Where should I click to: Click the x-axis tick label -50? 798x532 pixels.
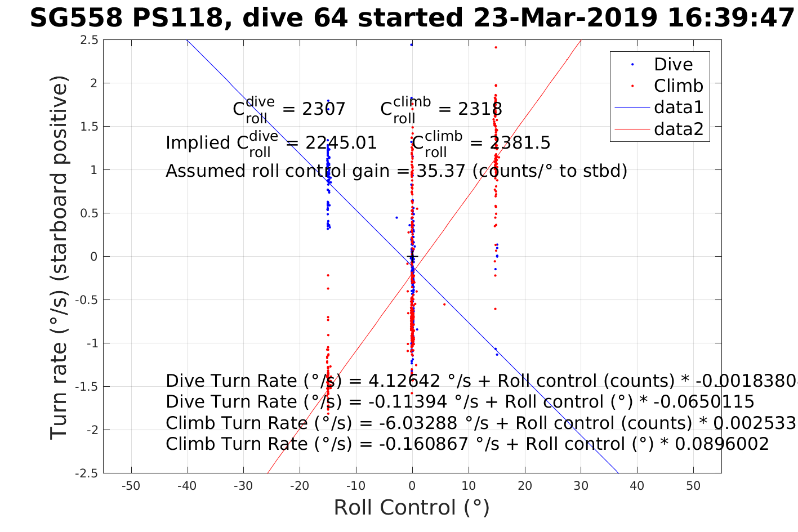[131, 486]
